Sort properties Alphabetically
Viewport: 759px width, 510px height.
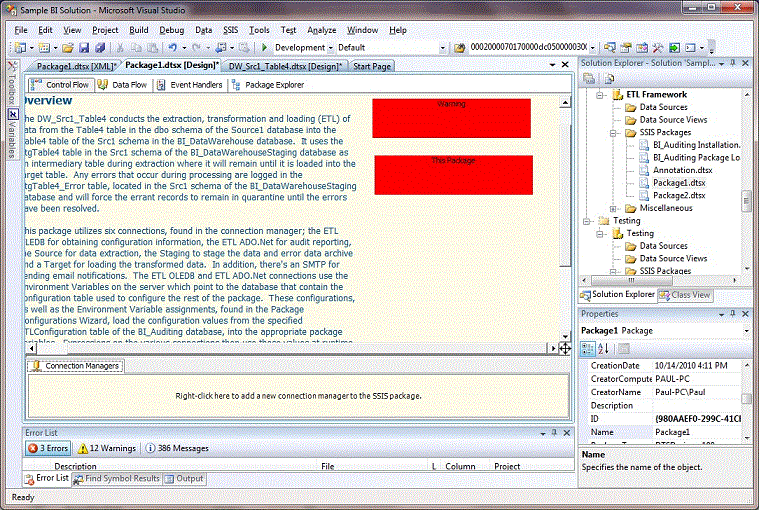coord(604,348)
